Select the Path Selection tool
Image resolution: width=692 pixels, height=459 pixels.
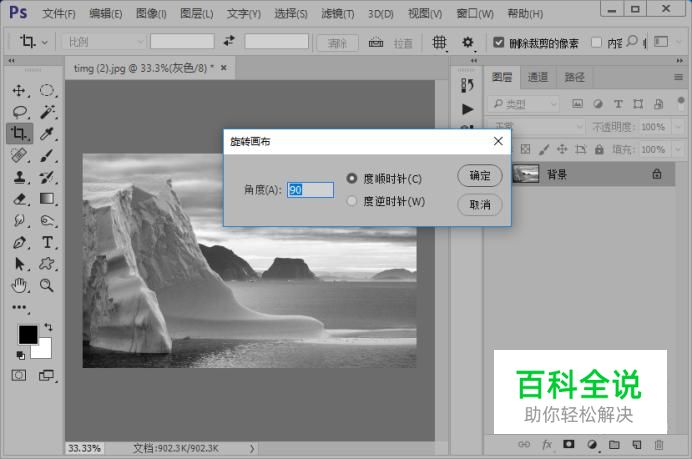tap(19, 264)
